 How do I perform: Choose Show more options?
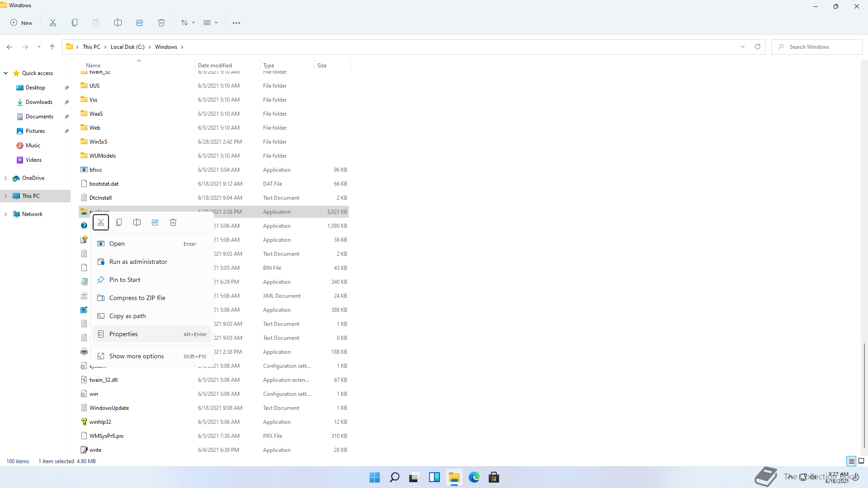(152, 356)
